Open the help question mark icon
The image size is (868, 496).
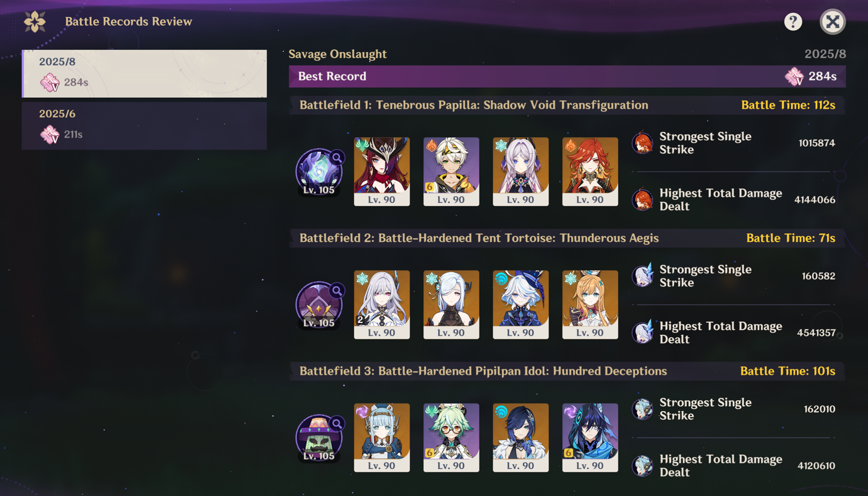coord(793,22)
